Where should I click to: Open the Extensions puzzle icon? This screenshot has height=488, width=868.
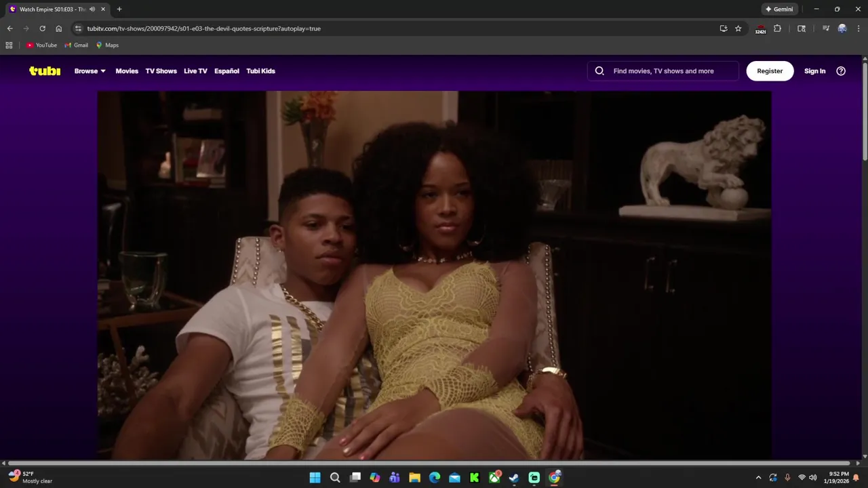click(778, 28)
